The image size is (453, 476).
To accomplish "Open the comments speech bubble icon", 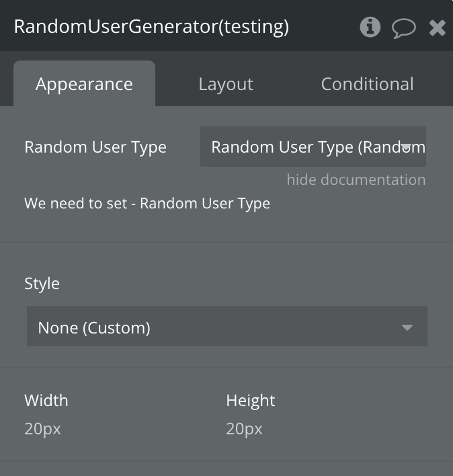I will click(x=403, y=28).
